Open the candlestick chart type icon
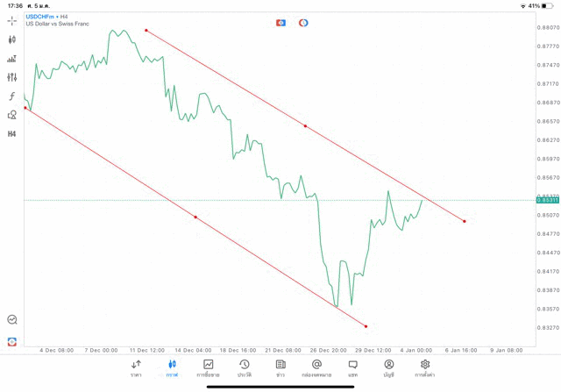Image resolution: width=561 pixels, height=392 pixels. (12, 39)
